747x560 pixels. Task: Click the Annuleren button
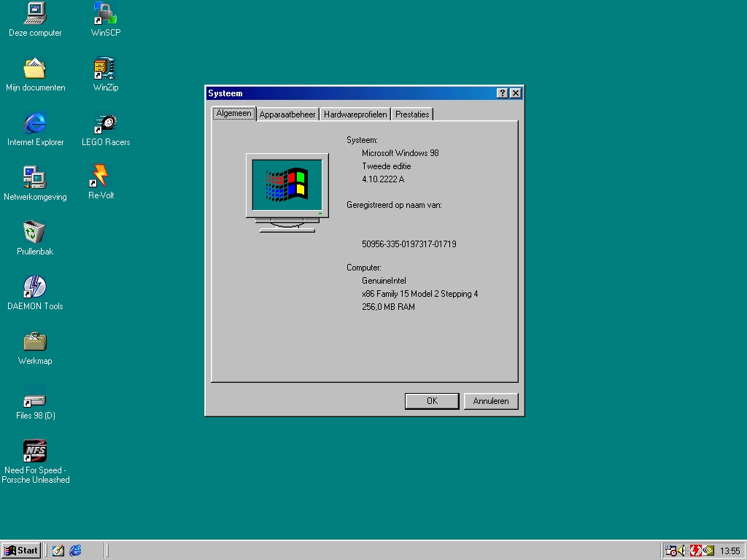(x=491, y=401)
